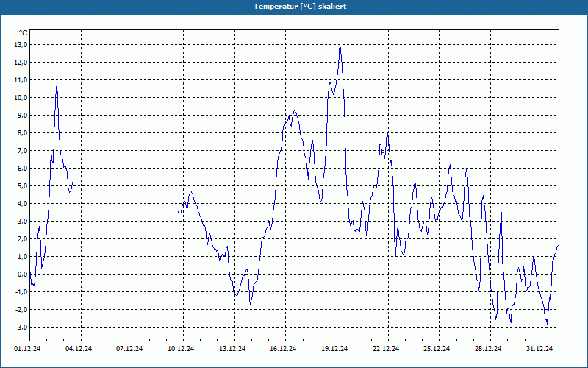Click the 13,0 y-axis value
The height and width of the screenshot is (368, 588).
(x=21, y=45)
